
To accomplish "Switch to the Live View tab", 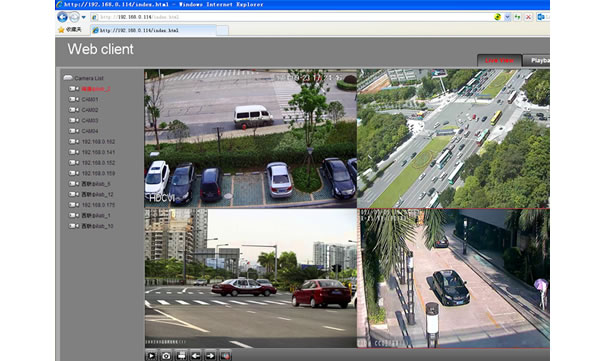I will [x=499, y=60].
